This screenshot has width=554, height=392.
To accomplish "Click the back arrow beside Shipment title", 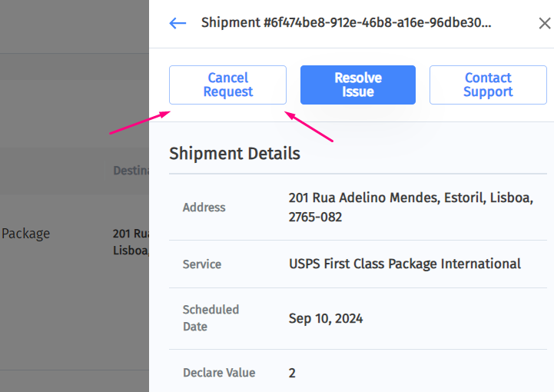I will pos(177,23).
